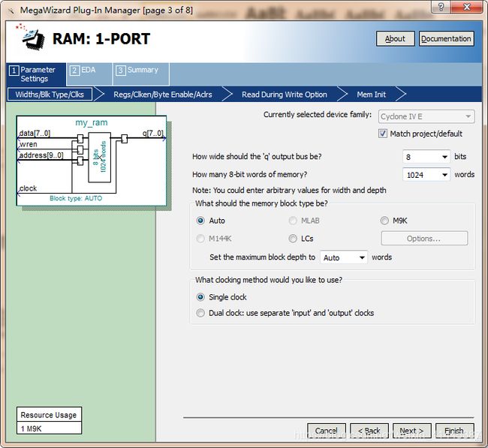Select Dual clock separate input/output option
This screenshot has width=488, height=448.
pos(200,313)
